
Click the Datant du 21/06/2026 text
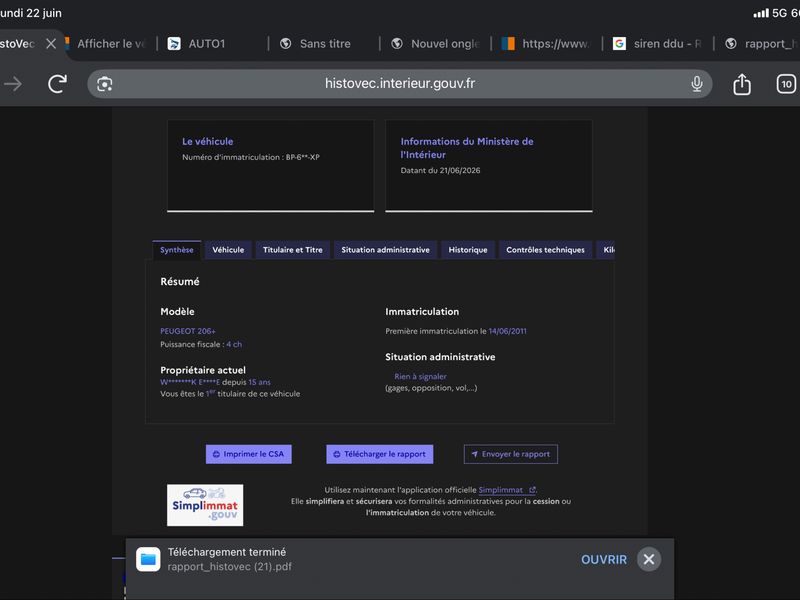[440, 170]
